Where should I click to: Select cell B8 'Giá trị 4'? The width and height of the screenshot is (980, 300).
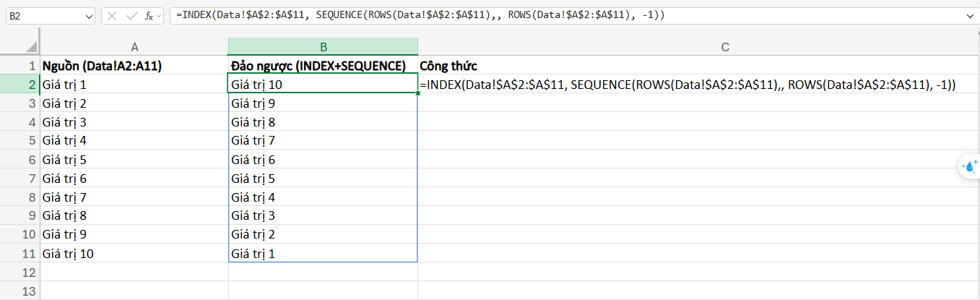point(323,197)
